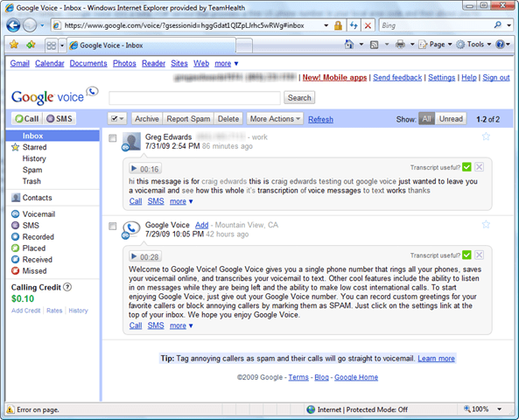The width and height of the screenshot is (519, 420).
Task: Mark Greg Edwards transcript not useful with X
Action: click(479, 167)
